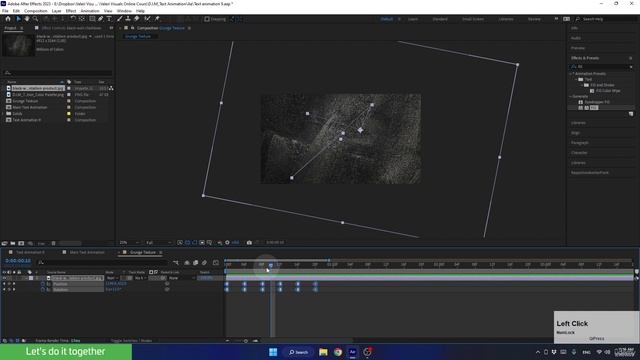Open the Composition menu
The width and height of the screenshot is (640, 360).
coord(36,11)
